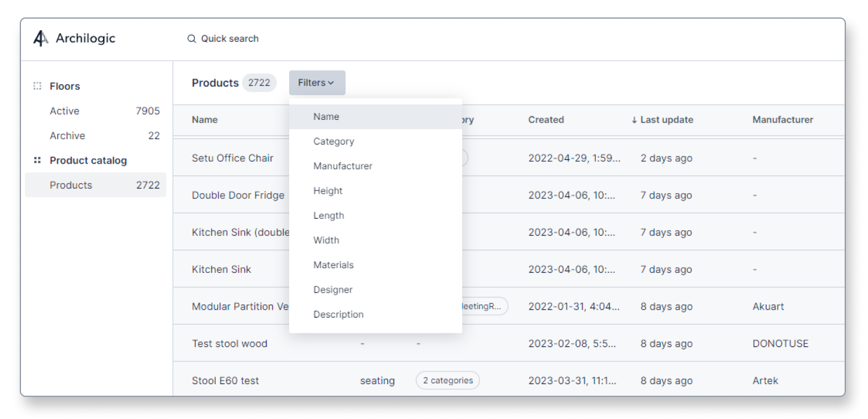Select Category filter option

(x=376, y=141)
